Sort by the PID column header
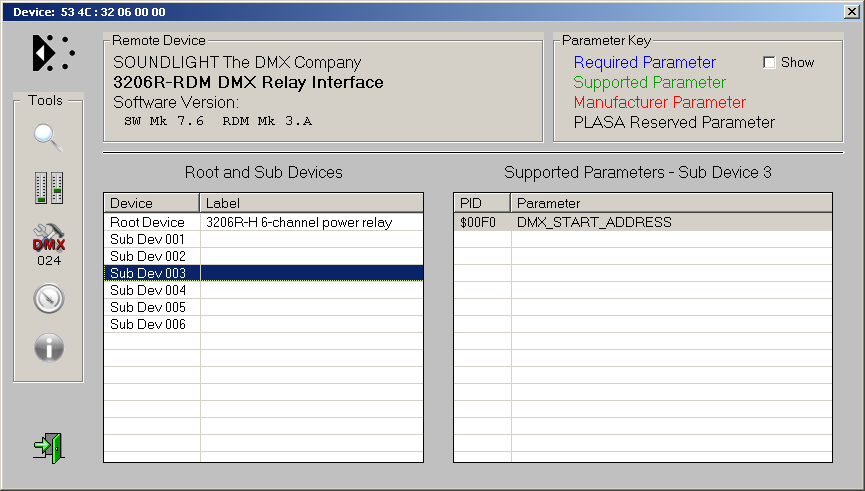The height and width of the screenshot is (491, 865). (x=482, y=203)
